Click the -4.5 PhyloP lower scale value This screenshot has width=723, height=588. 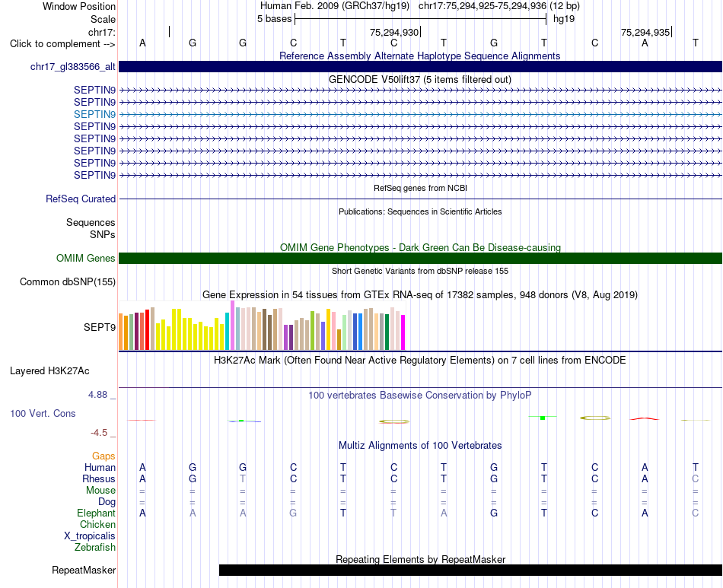point(99,432)
